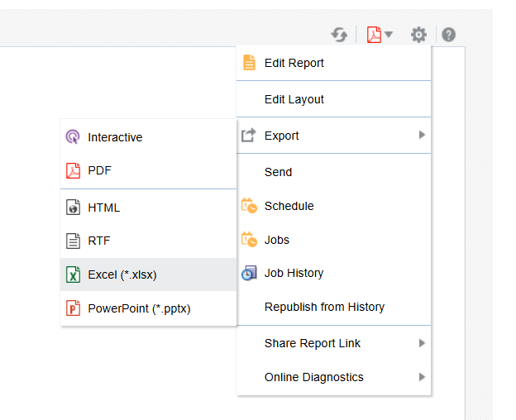Screen dimensions: 516x420
Task: Click the refresh report icon
Action: click(339, 35)
